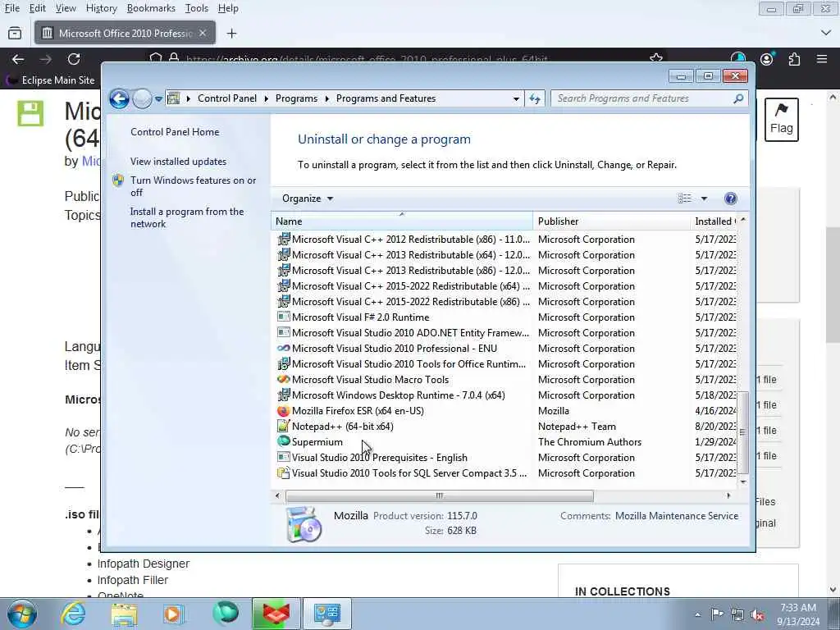Click the Back arrow in Control Panel window
This screenshot has height=630, width=840.
[x=119, y=98]
